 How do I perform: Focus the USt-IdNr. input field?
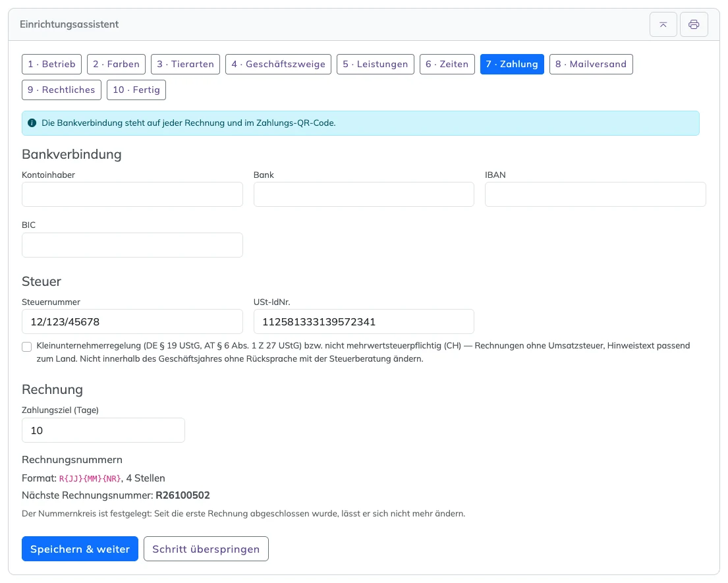click(364, 321)
